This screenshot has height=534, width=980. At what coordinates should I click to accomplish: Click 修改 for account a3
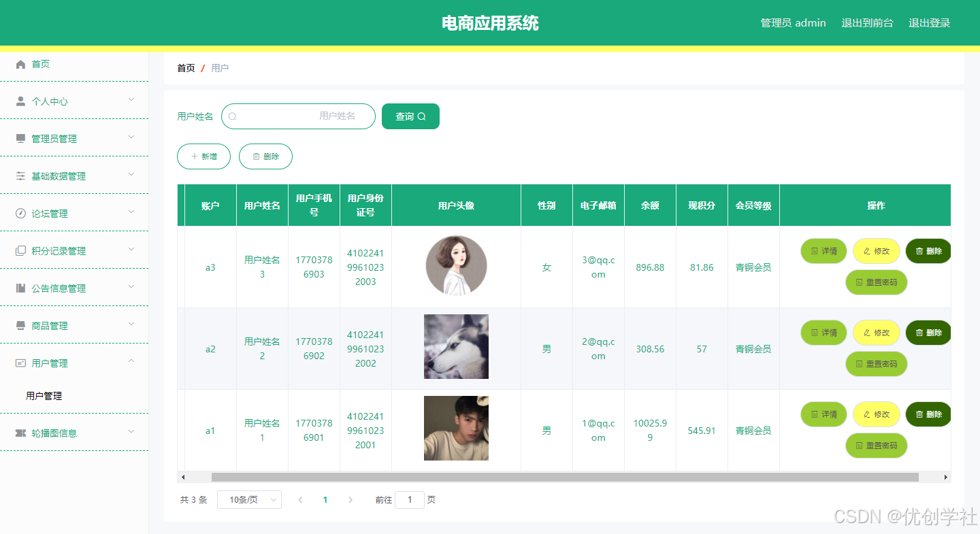tap(877, 251)
